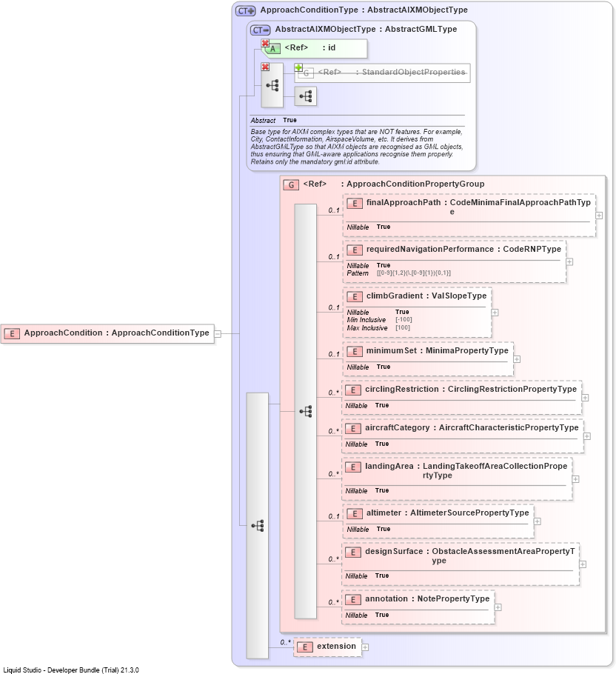Expand the aircraftCategory element
This screenshot has height=674, width=616.
[587, 436]
